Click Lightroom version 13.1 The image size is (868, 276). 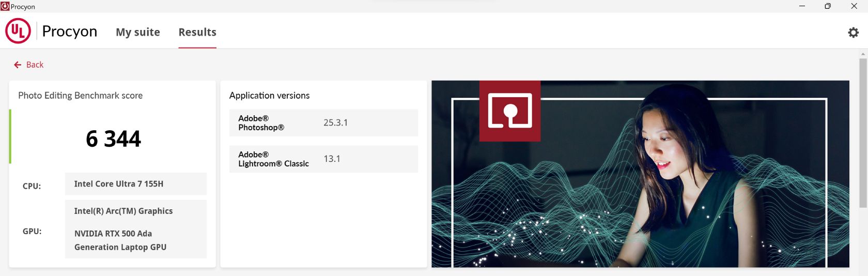click(332, 159)
